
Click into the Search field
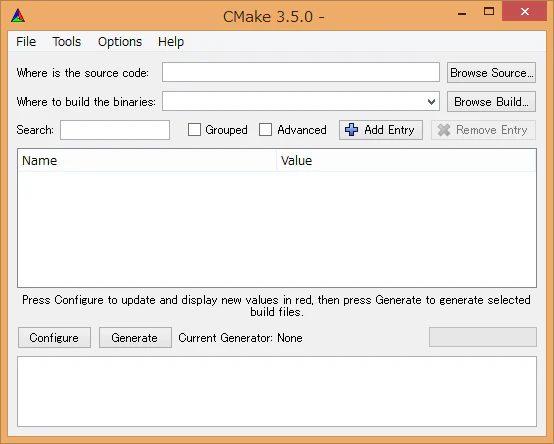pos(115,130)
